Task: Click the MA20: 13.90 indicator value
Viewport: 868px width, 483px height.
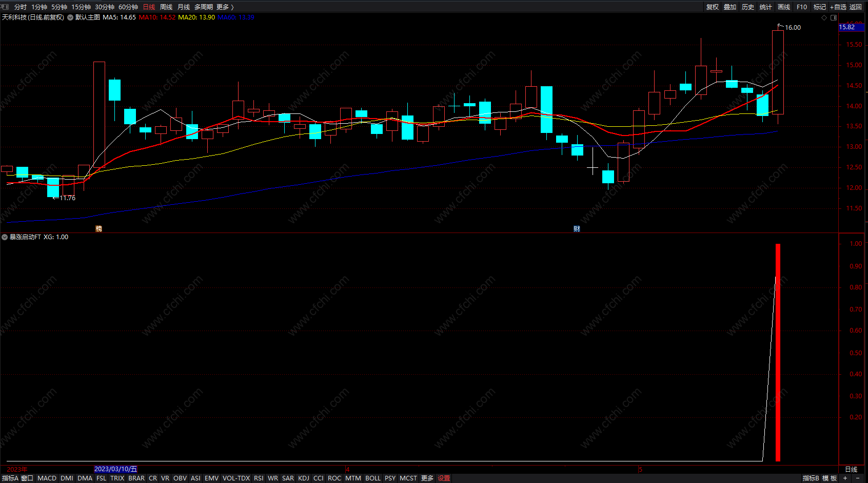Action: pyautogui.click(x=196, y=17)
